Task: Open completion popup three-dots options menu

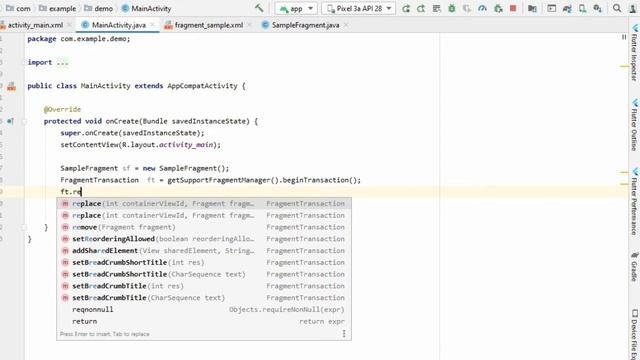Action: (344, 334)
